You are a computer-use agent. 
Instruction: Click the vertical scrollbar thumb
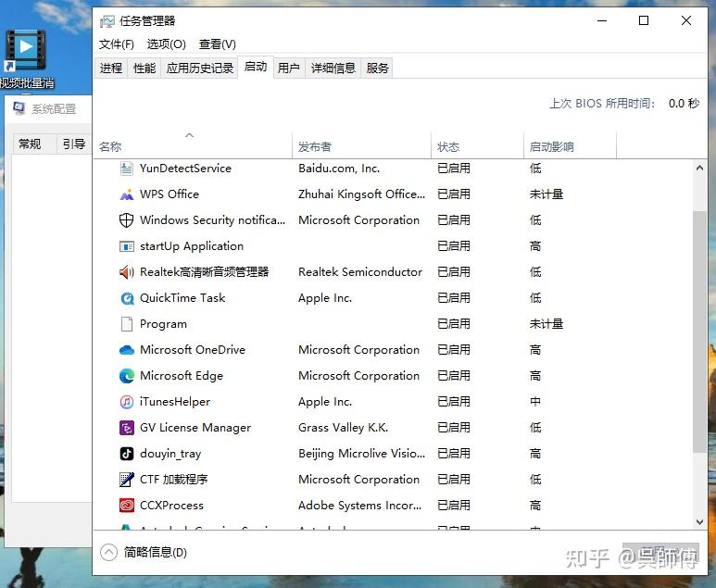(x=699, y=332)
